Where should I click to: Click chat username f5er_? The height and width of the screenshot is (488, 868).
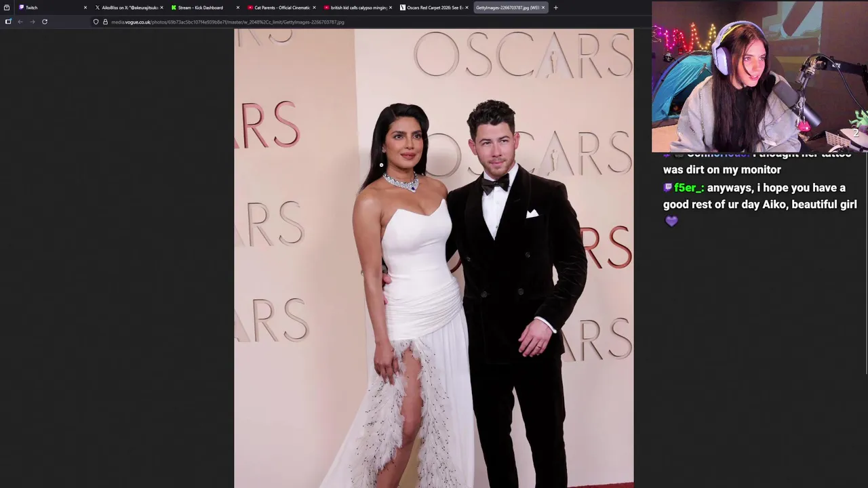[688, 188]
